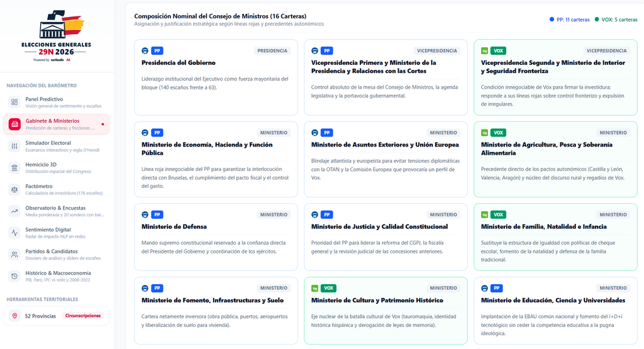
Task: Click PP logo on Vicepresidencia Primera card
Action: pyautogui.click(x=314, y=51)
